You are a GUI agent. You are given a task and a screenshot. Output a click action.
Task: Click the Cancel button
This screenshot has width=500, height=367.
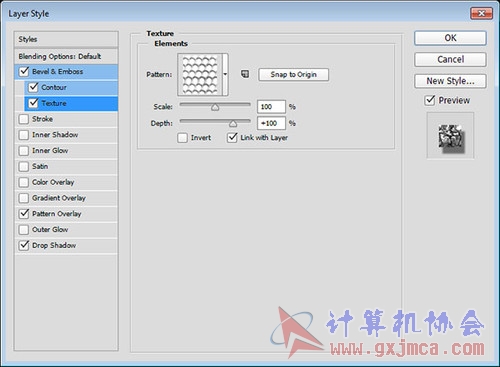(x=450, y=59)
